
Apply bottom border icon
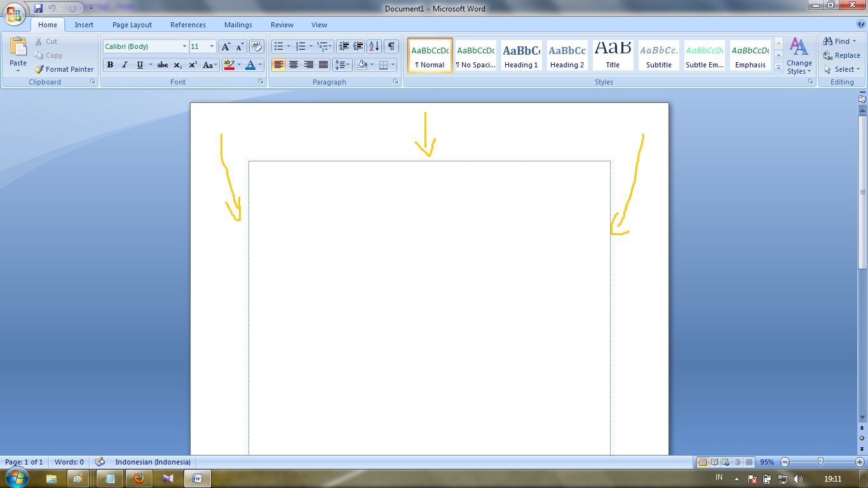tap(383, 65)
